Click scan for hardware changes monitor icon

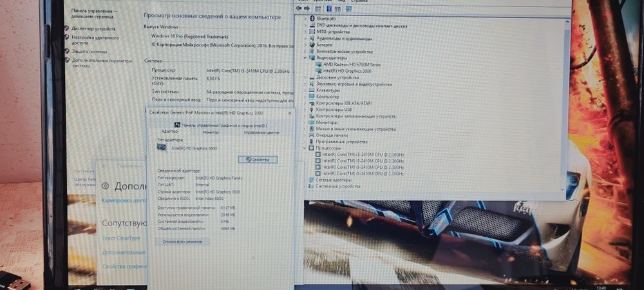pos(348,8)
